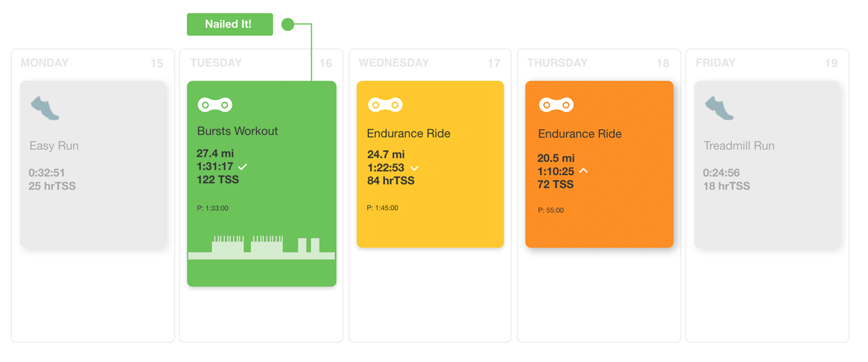Select the Monday 15 day header
Screen dimensions: 868x362
[92, 64]
